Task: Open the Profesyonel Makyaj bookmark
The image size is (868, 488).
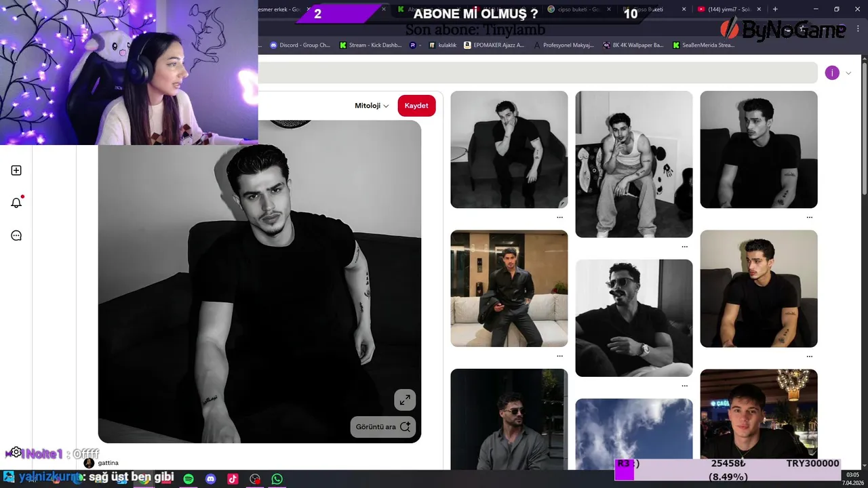Action: [564, 45]
